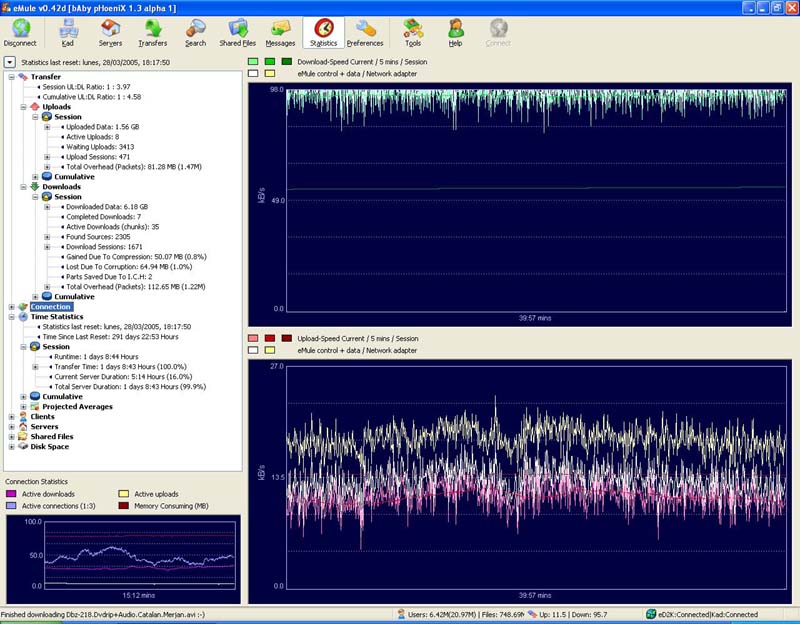
Task: Open the Search window
Action: [195, 32]
